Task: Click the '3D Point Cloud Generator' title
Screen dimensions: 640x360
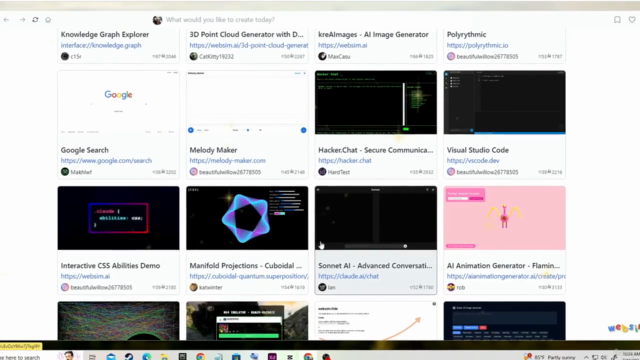Action: 247,35
